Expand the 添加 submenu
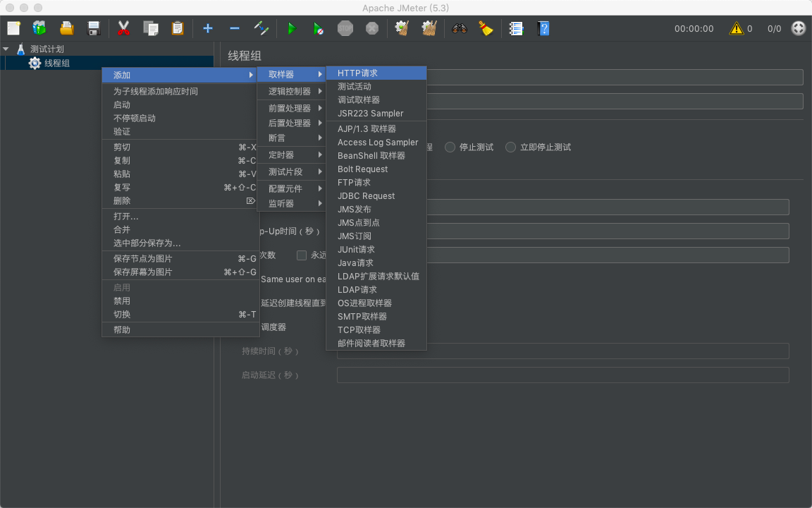Screen dimensions: 812x508 (180, 75)
